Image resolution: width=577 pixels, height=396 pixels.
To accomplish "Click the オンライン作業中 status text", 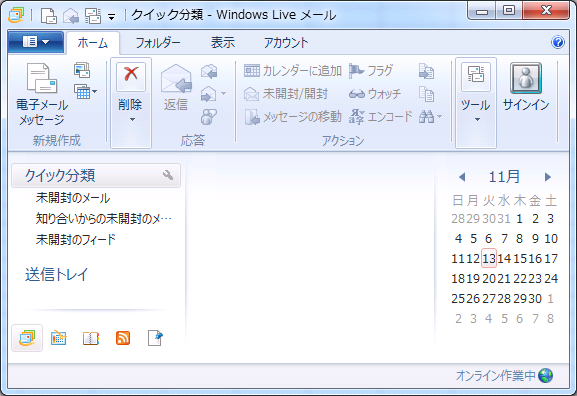I will [x=496, y=375].
